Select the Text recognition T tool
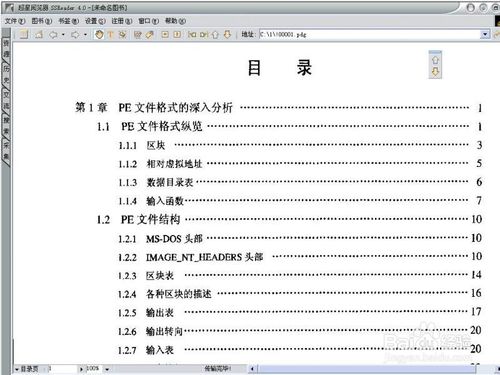Viewport: 500px width, 375px height. pyautogui.click(x=111, y=34)
